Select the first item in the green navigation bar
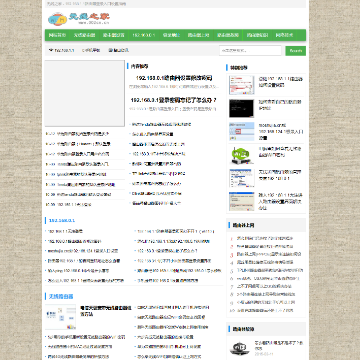The width and height of the screenshot is (360, 360). [x=57, y=35]
